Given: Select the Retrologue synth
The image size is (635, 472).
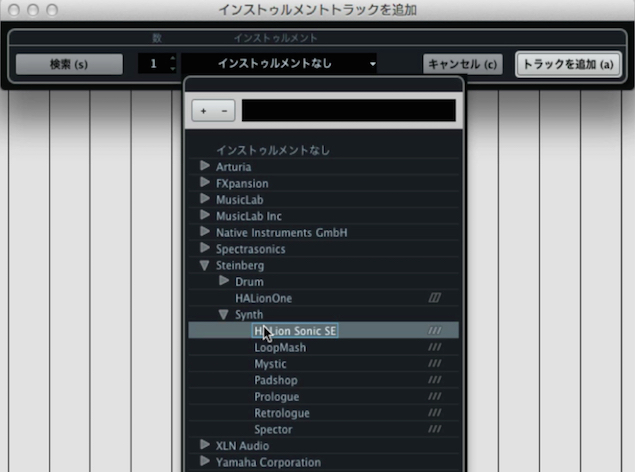Looking at the screenshot, I should pyautogui.click(x=282, y=413).
